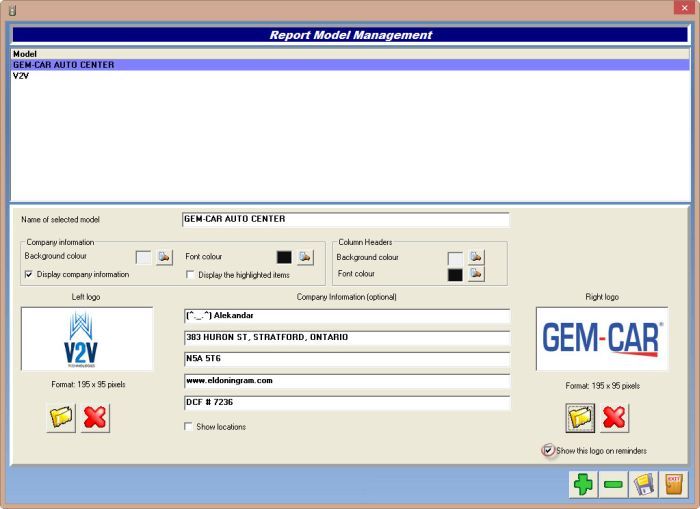700x509 pixels.
Task: Pick column headers font colour with paint icon
Action: coord(476,274)
